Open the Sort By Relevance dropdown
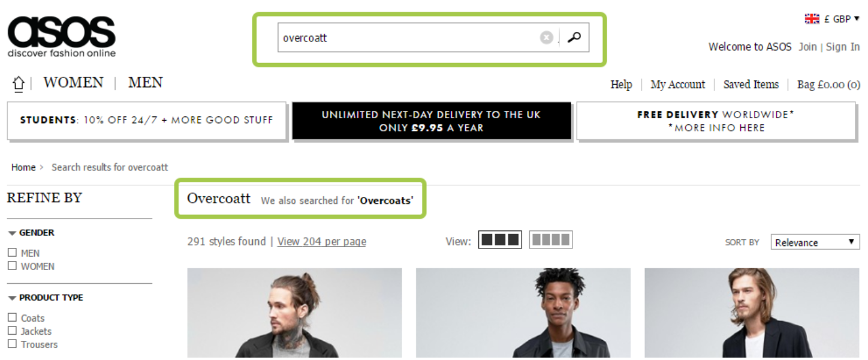This screenshot has height=360, width=868. (815, 242)
